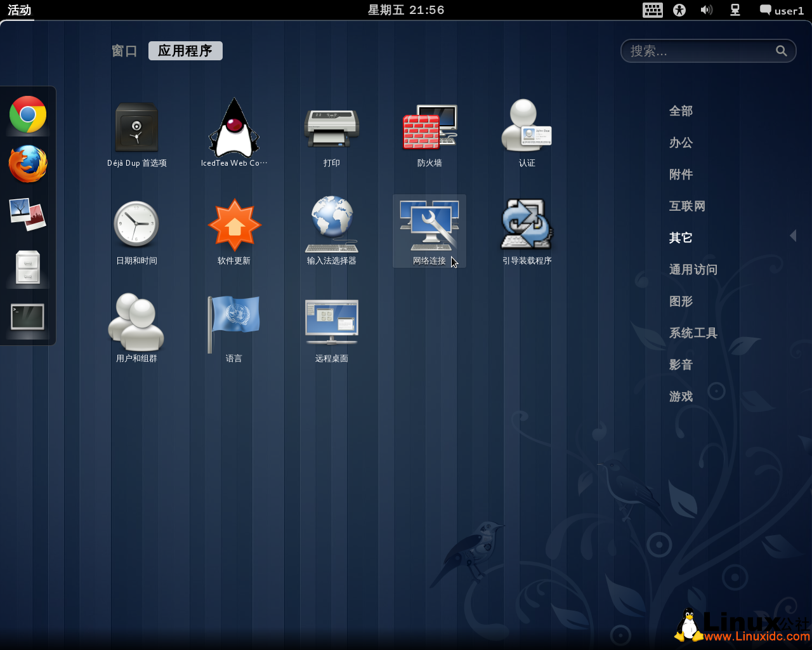Image resolution: width=812 pixels, height=650 pixels.
Task: Collapse the category list via the side arrow
Action: click(x=794, y=235)
